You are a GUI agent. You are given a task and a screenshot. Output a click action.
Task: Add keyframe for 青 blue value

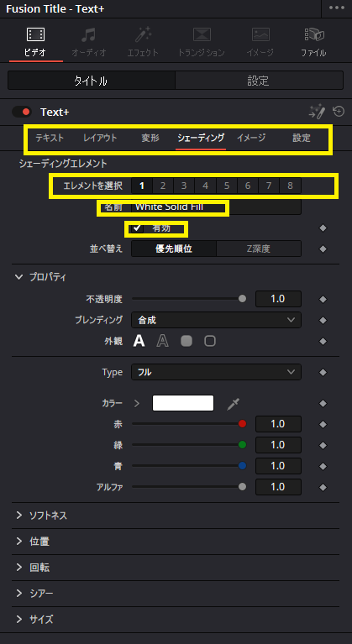pyautogui.click(x=323, y=466)
